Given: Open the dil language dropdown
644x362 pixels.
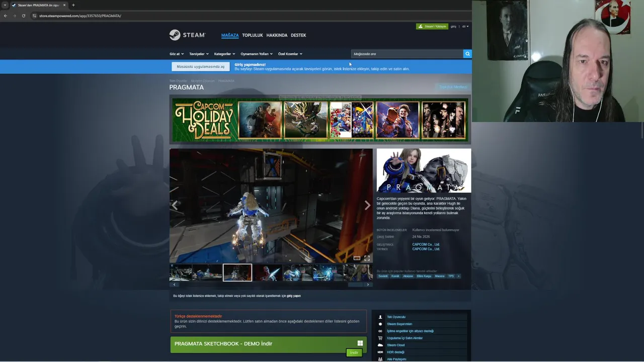Looking at the screenshot, I should click(x=465, y=26).
